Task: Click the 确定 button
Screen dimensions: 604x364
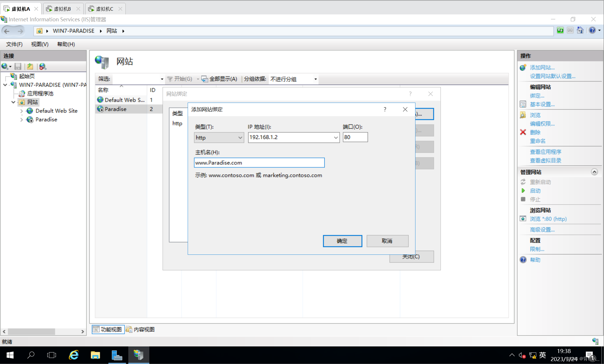Action: pos(342,241)
